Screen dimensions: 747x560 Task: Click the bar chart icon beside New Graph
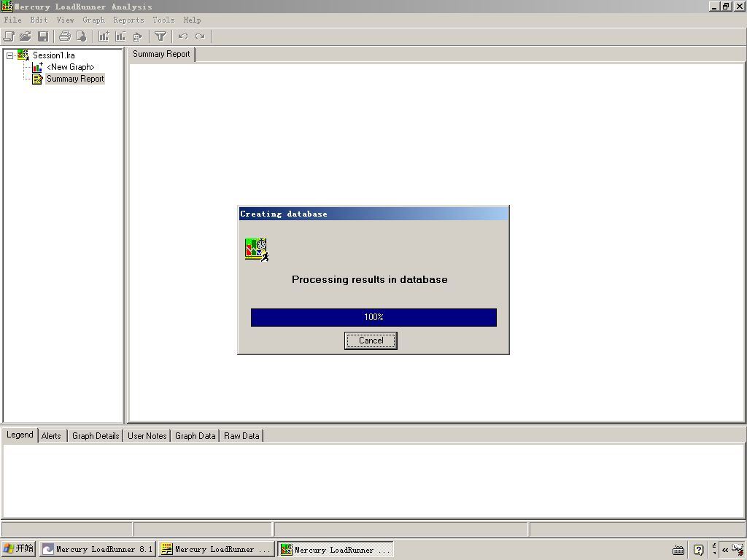click(37, 67)
